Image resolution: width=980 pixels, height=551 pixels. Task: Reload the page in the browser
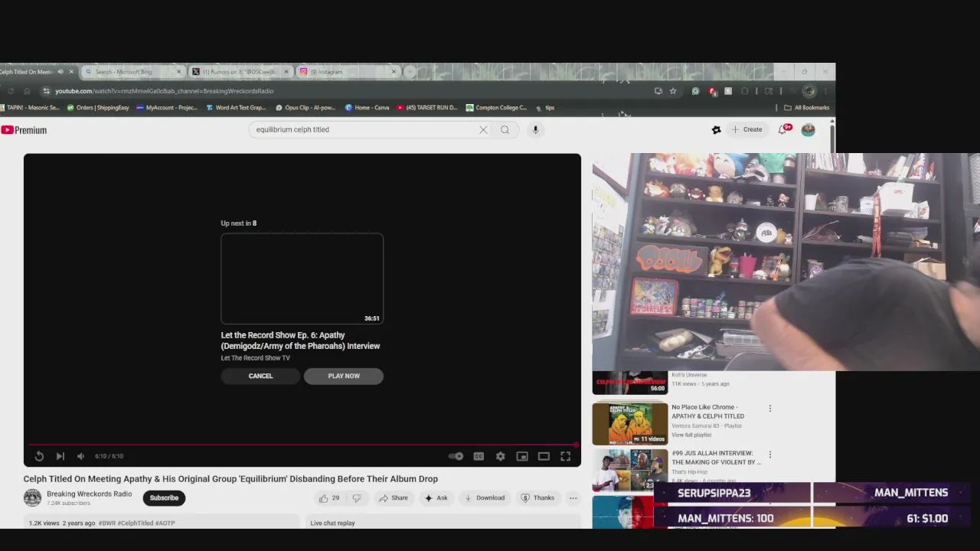point(11,91)
